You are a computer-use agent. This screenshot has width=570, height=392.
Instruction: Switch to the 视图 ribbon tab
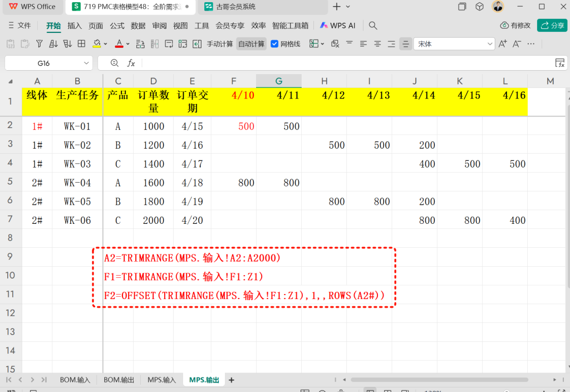[180, 26]
